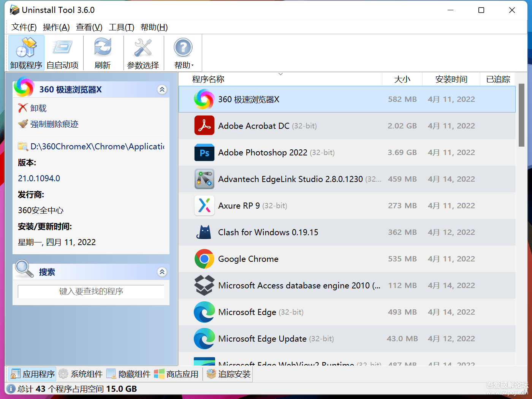Open the 帮助 help toolbar button

pos(184,53)
